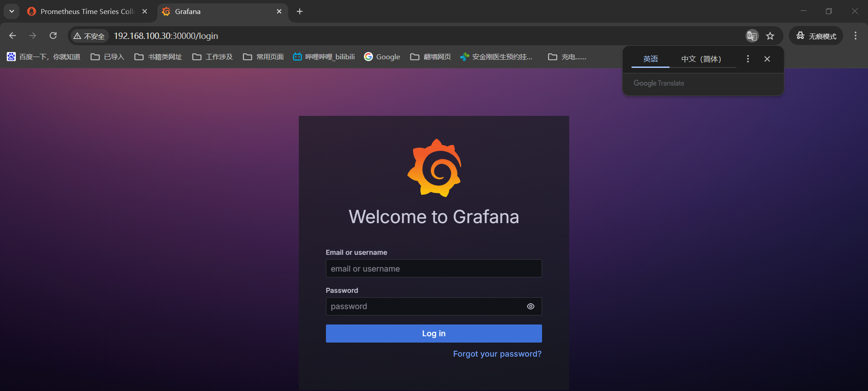Click the Password field label
The image size is (868, 391).
click(342, 291)
